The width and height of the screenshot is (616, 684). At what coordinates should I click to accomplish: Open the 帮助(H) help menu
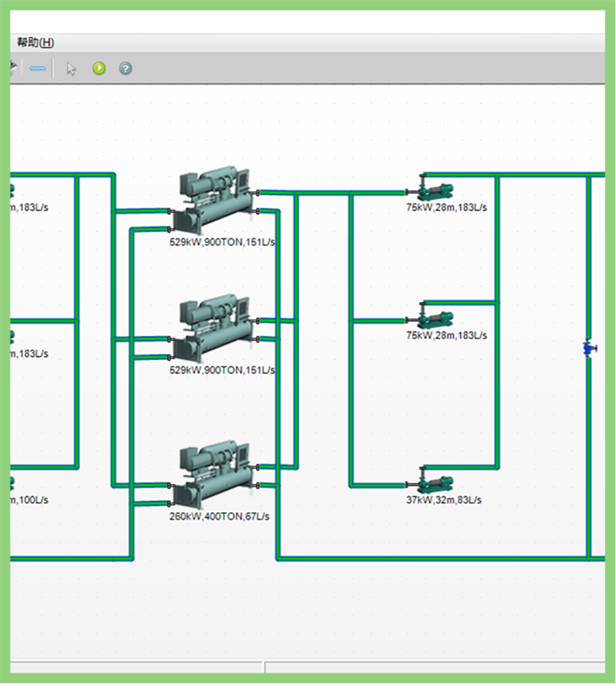35,42
